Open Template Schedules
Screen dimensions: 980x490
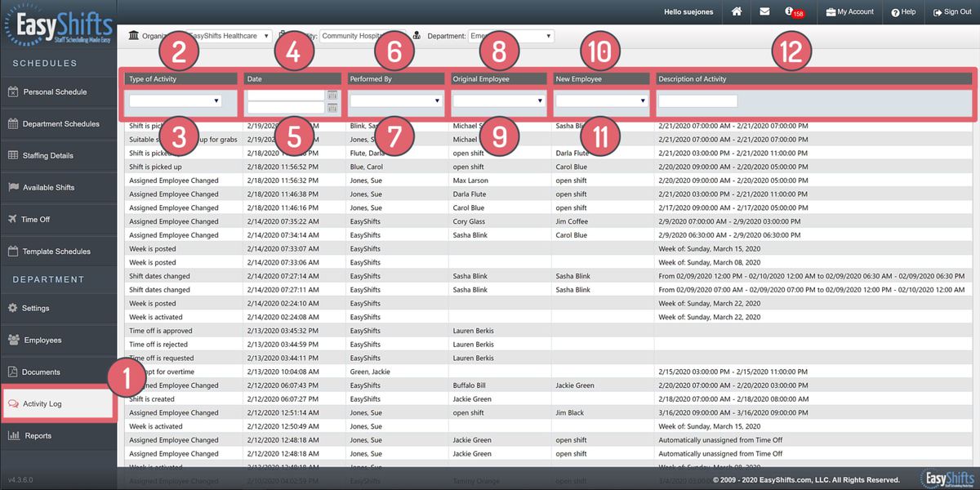58,252
